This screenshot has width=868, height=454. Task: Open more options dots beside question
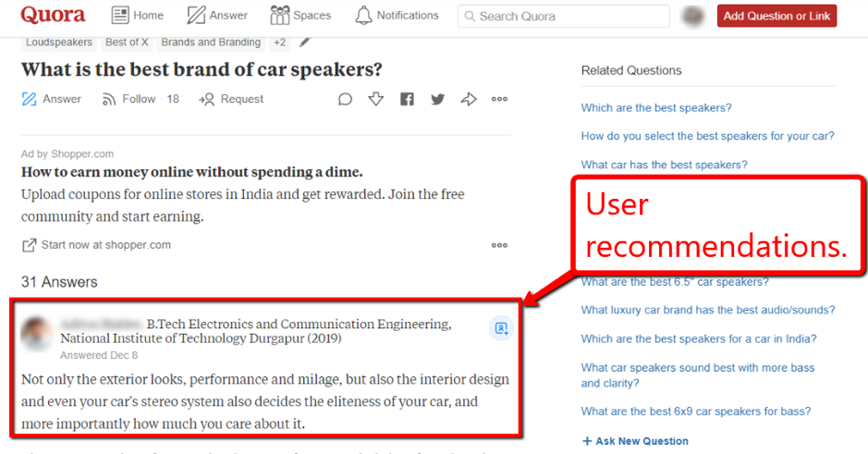click(x=499, y=99)
